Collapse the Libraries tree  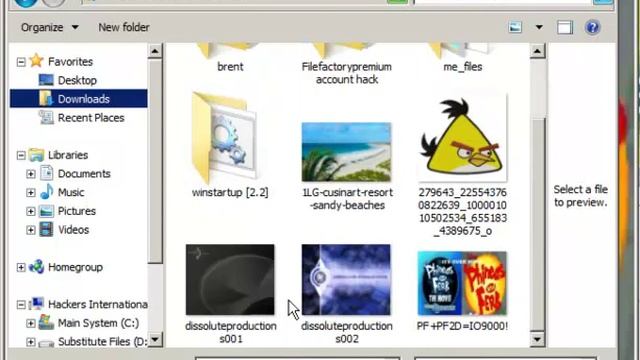pos(21,156)
